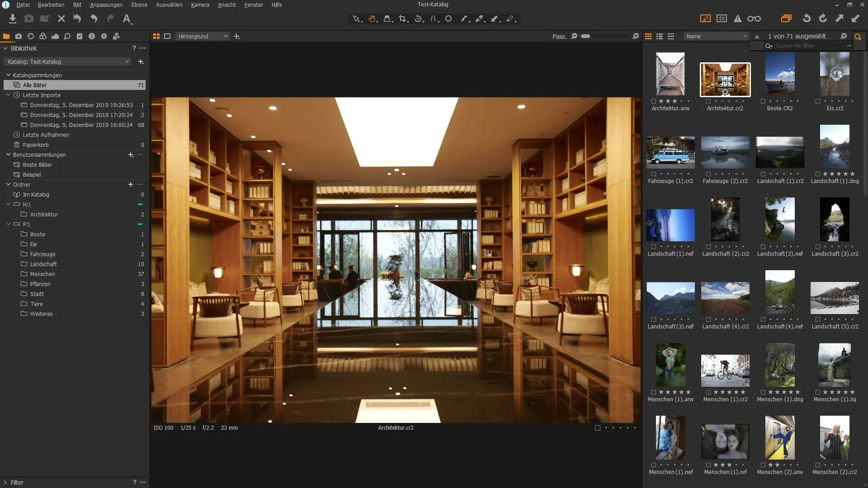This screenshot has height=488, width=868.
Task: Click the camera Capture icon in toolbar
Action: (29, 19)
